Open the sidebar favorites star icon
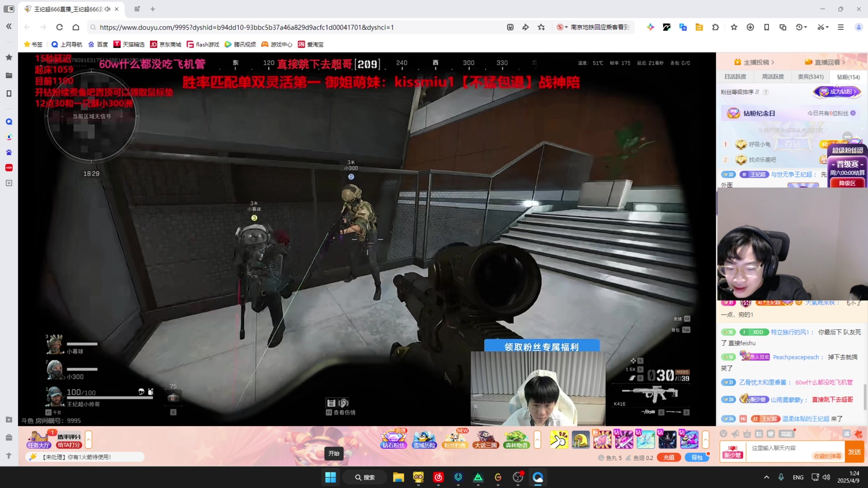The height and width of the screenshot is (488, 868). 9,57
